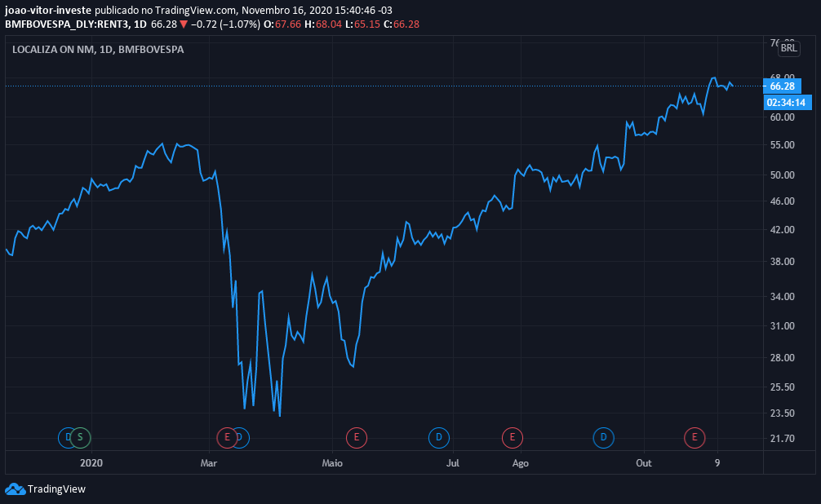The image size is (821, 504).
Task: Click the Out time axis label
Action: (x=644, y=462)
